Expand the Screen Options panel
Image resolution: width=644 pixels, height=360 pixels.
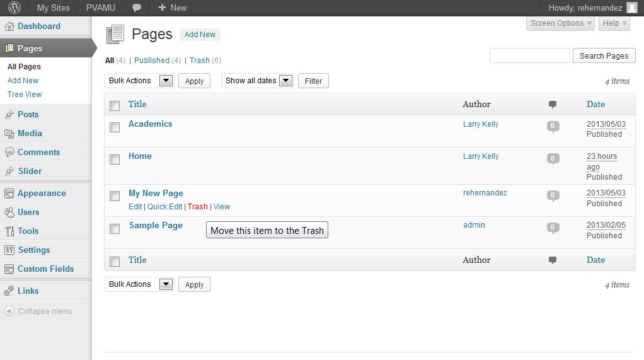click(561, 23)
